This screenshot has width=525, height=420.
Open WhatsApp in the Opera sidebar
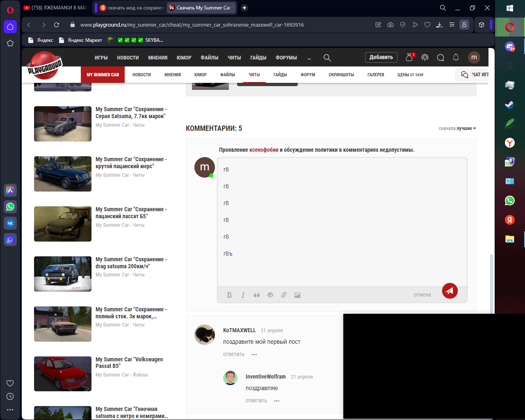10,207
